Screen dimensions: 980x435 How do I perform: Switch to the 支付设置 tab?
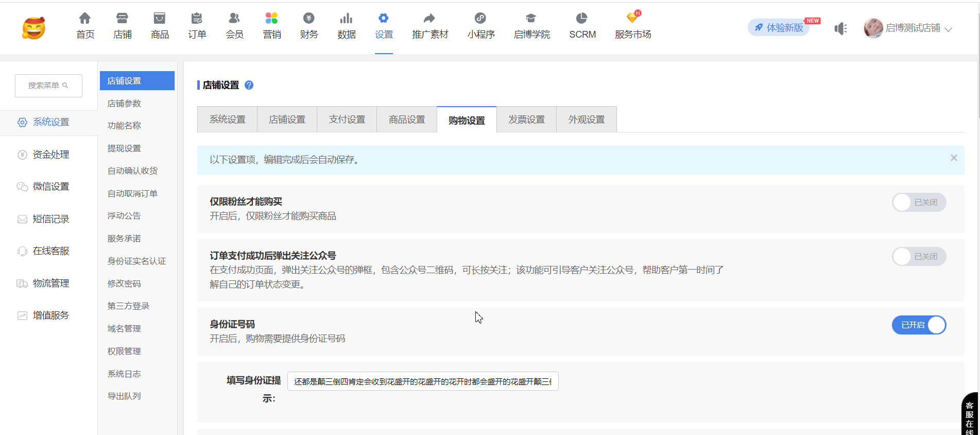[347, 120]
